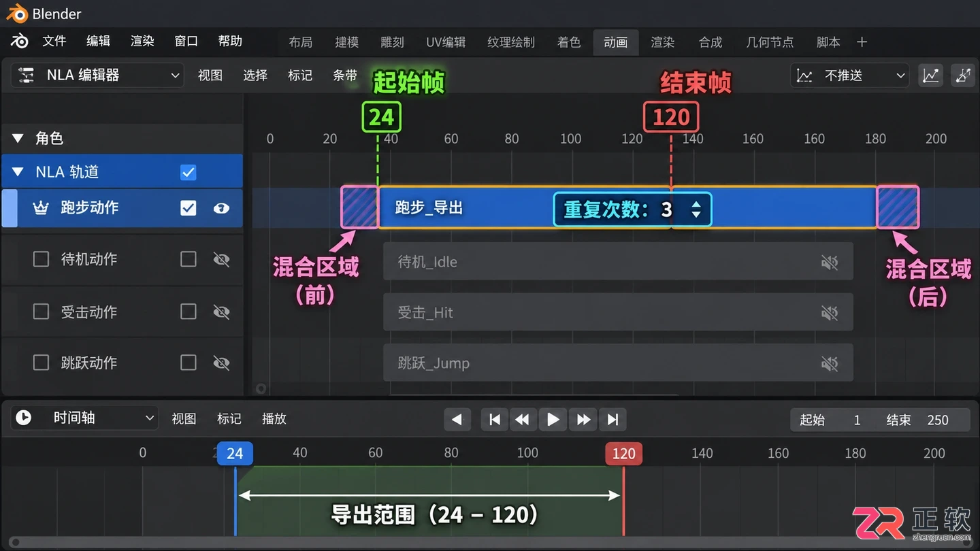
Task: Toggle the NLA 轨道 checkbox
Action: pos(189,172)
